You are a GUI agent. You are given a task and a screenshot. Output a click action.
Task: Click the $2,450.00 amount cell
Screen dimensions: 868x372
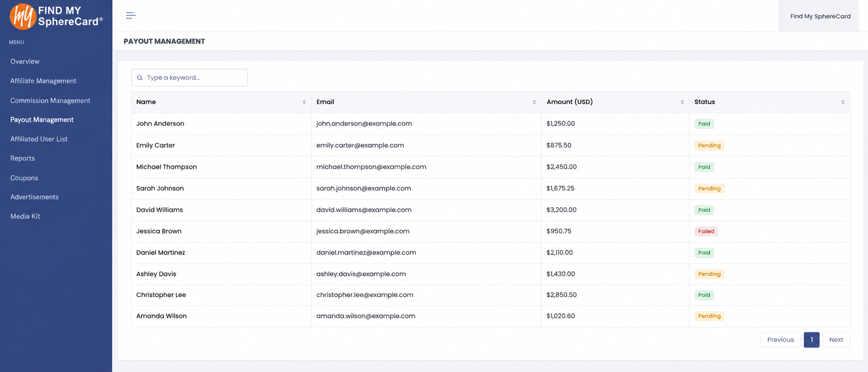click(616, 167)
